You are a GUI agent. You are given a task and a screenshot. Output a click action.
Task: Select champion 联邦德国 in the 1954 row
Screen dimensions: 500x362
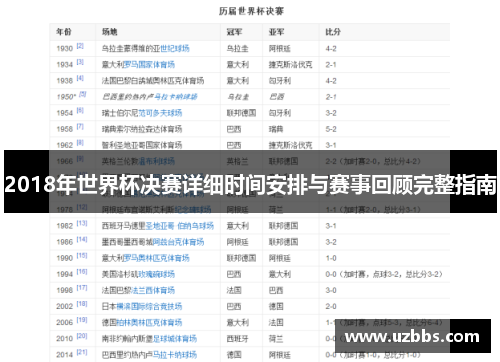coord(241,113)
